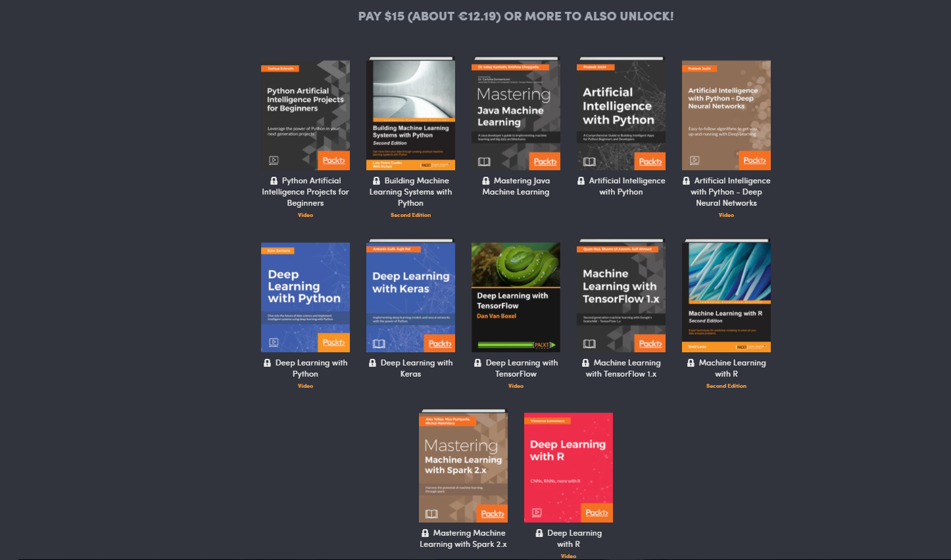This screenshot has height=560, width=951.
Task: Click the Packt logo on Deep Learning with R cover
Action: coord(596,512)
